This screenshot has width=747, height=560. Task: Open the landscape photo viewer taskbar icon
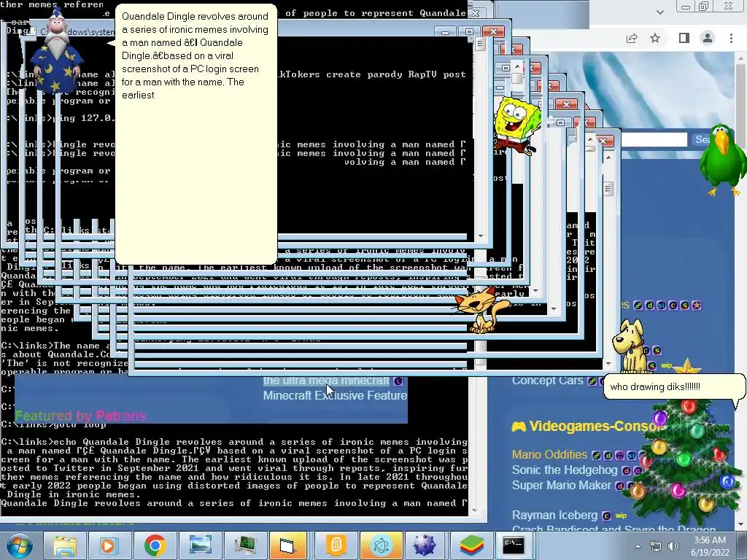coord(200,545)
